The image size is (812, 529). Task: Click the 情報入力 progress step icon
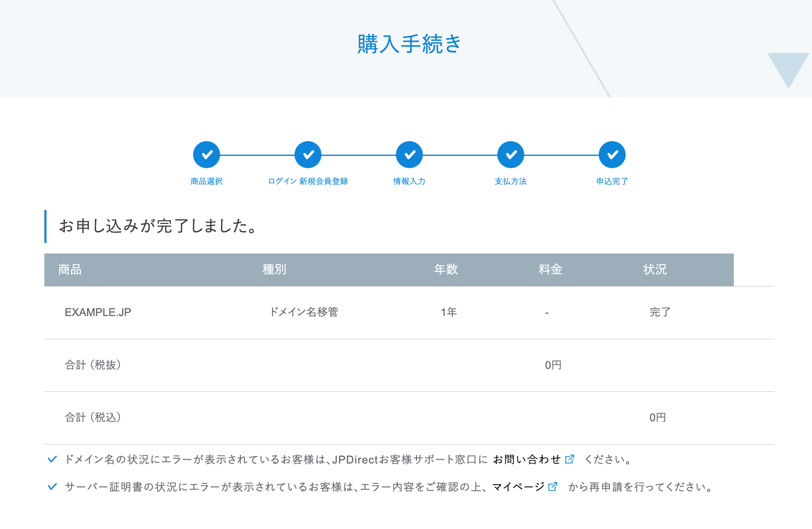point(409,154)
